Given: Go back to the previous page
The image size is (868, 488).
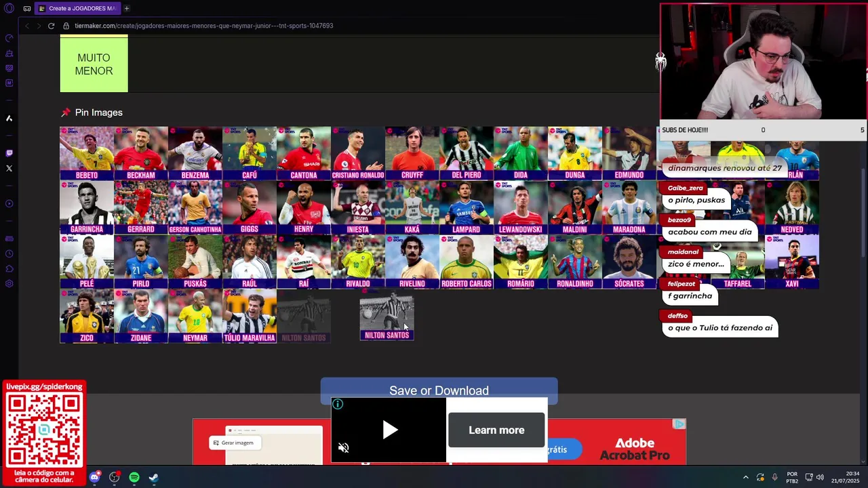Looking at the screenshot, I should tap(26, 26).
